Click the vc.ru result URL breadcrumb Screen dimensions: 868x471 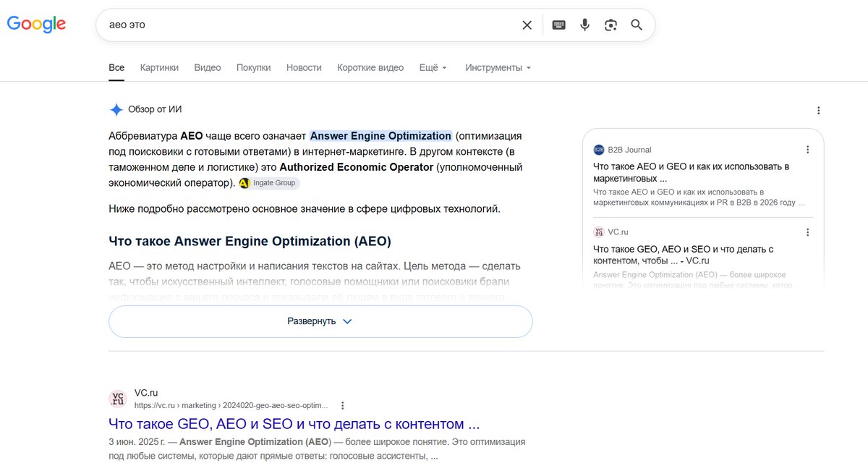pyautogui.click(x=231, y=406)
